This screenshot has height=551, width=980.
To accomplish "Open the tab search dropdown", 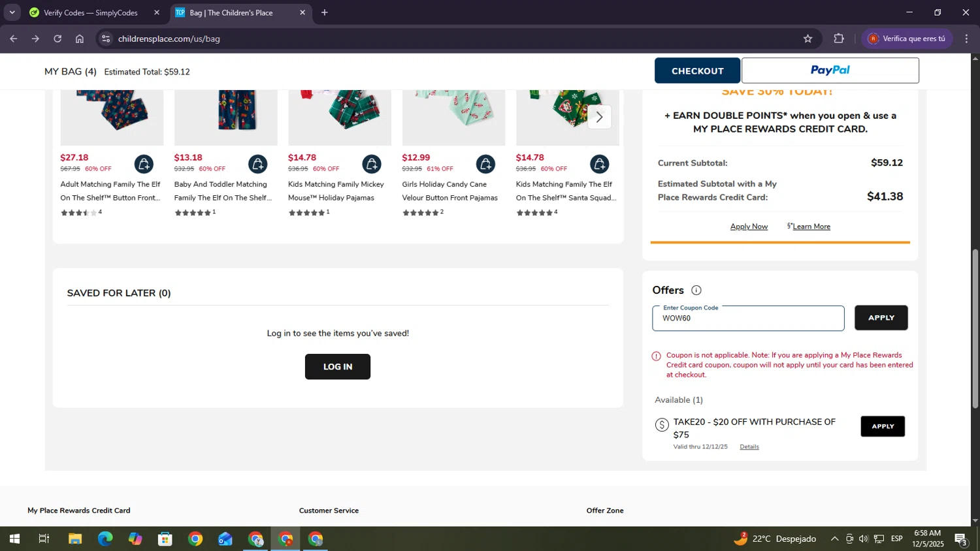I will pyautogui.click(x=12, y=12).
